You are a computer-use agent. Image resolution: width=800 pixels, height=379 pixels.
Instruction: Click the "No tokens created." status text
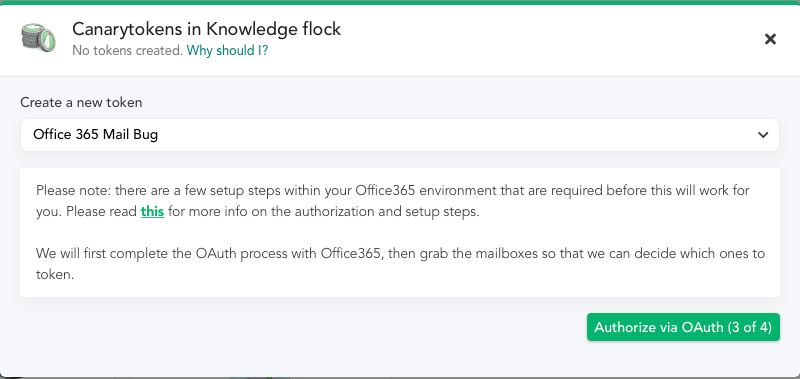pyautogui.click(x=128, y=50)
